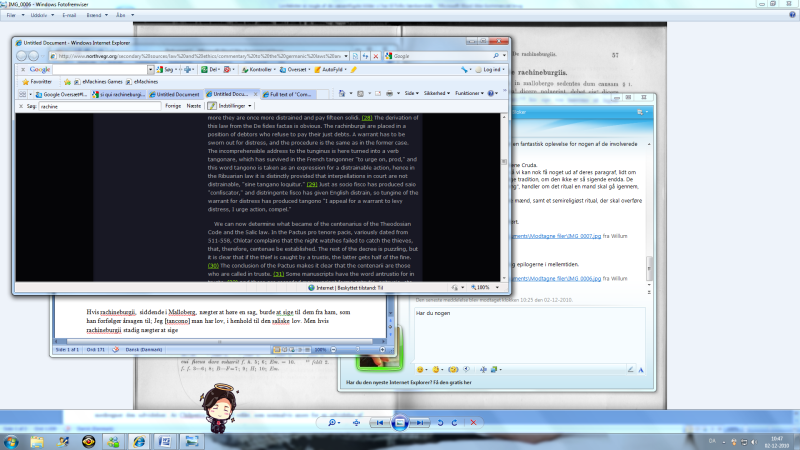Close the active Untitled Docu... tab
This screenshot has width=800, height=450.
256,94
